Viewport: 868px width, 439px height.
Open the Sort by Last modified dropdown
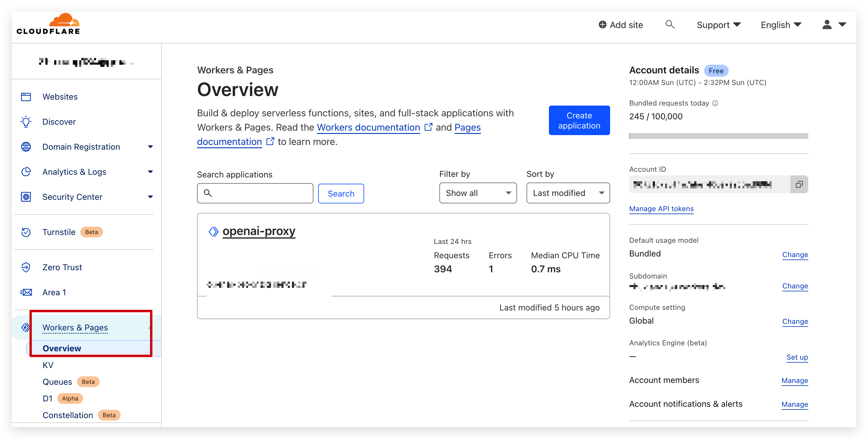[x=568, y=193]
